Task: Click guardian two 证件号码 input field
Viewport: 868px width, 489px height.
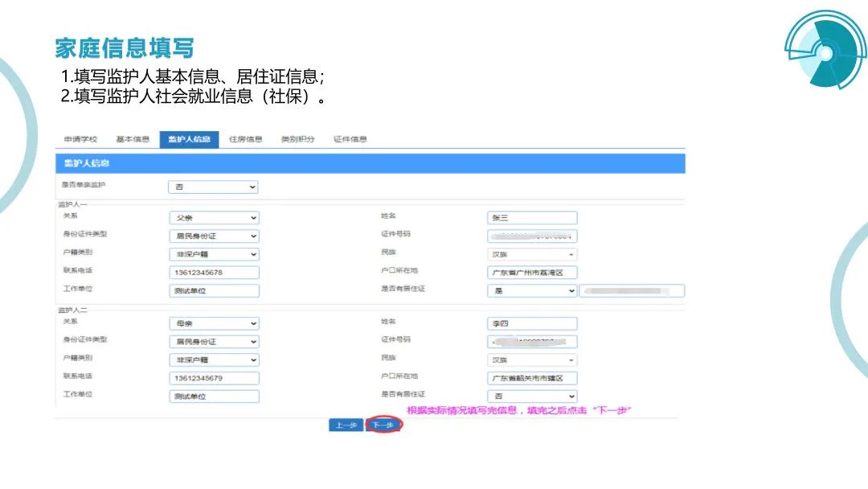Action: (x=532, y=342)
